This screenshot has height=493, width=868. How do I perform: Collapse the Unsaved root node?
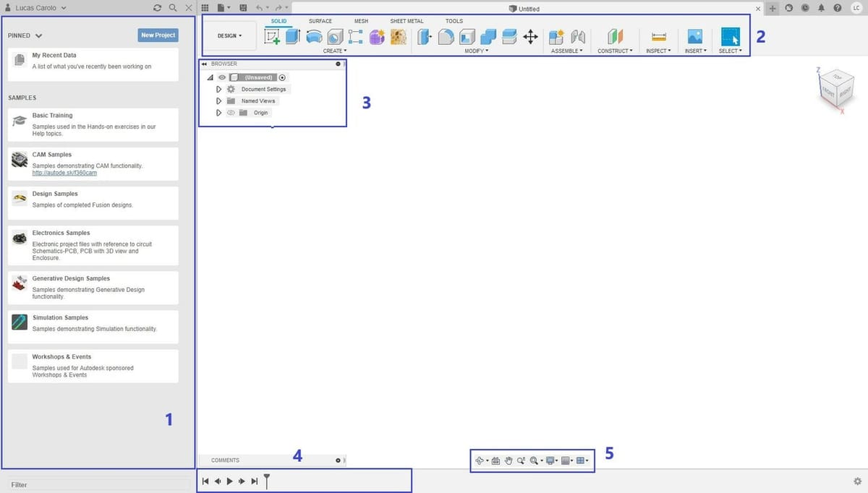coord(210,77)
